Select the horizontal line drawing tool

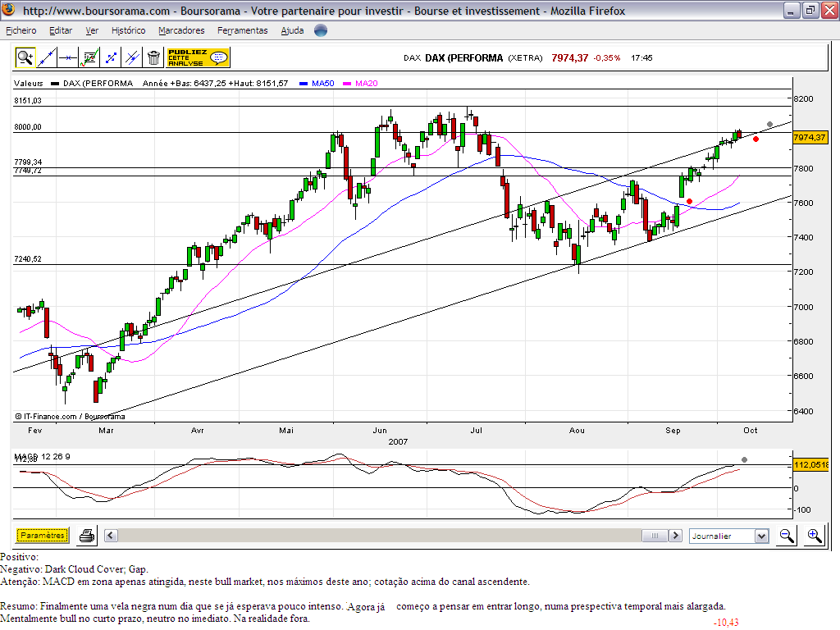pos(68,57)
